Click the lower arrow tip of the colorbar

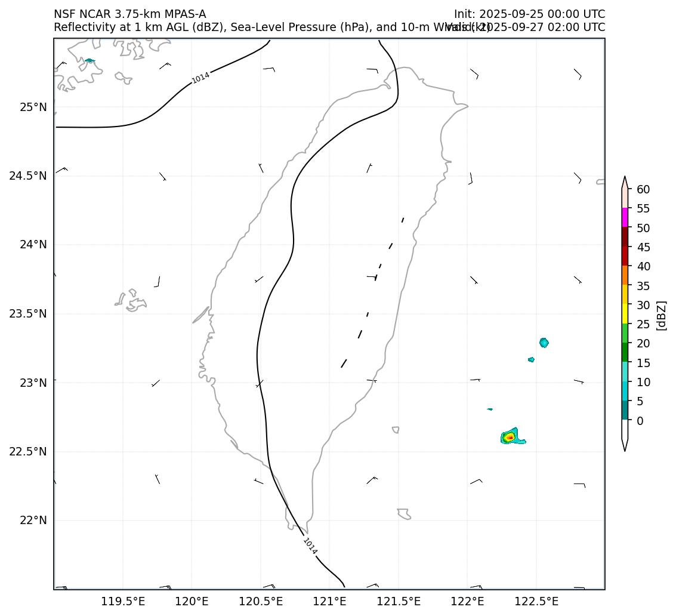(x=625, y=448)
